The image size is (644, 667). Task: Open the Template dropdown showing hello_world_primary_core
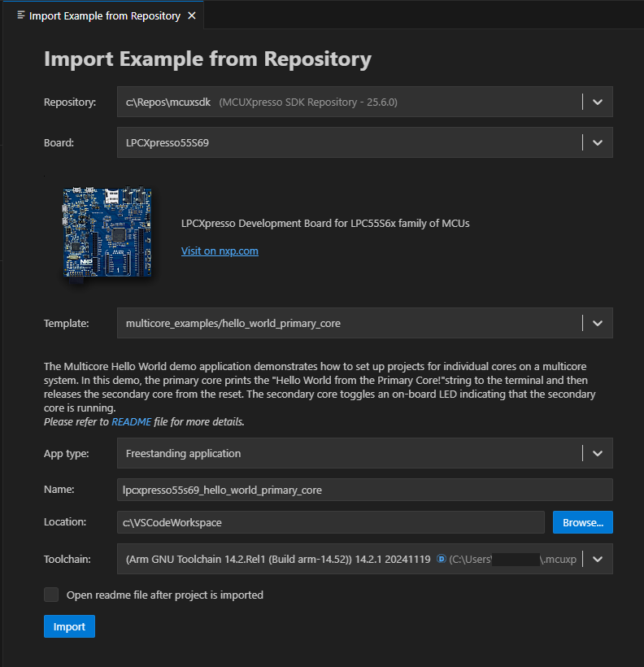598,323
